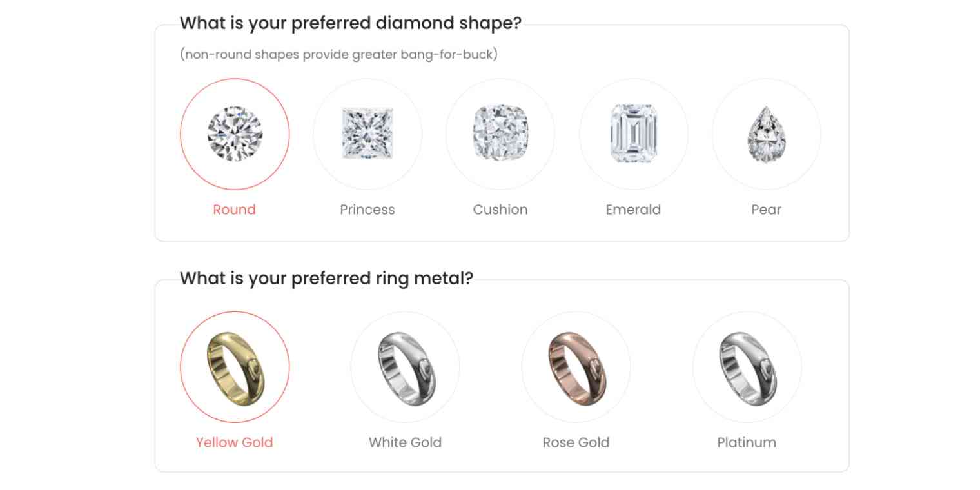The width and height of the screenshot is (980, 490).
Task: Click the Cushion text label
Action: 500,210
